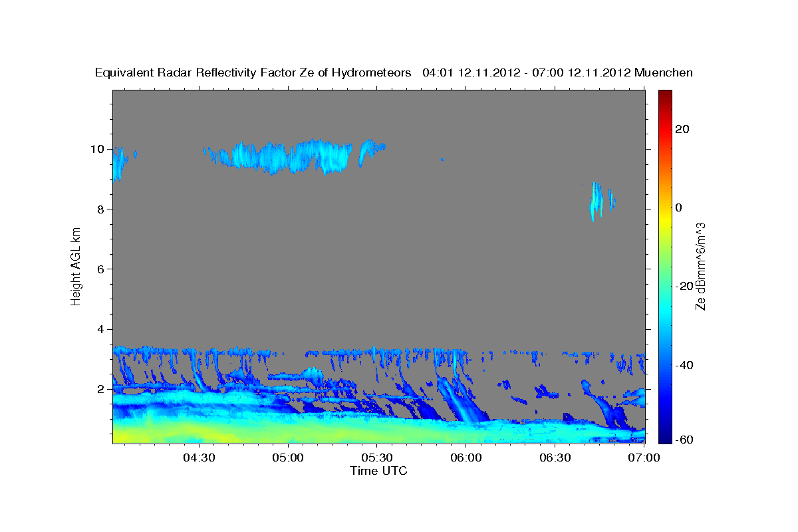The image size is (798, 532).
Task: Click the small cloud echo near 8 km
Action: pos(602,201)
